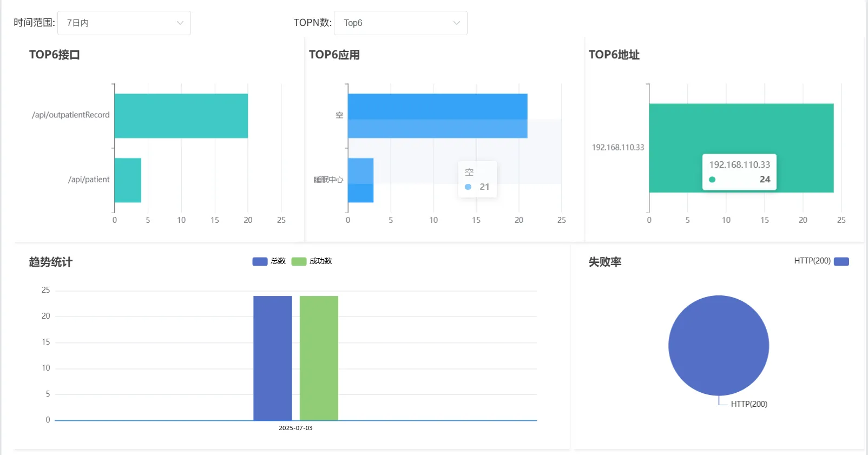868x455 pixels.
Task: Click the 趋势统计 panel title
Action: coord(50,262)
